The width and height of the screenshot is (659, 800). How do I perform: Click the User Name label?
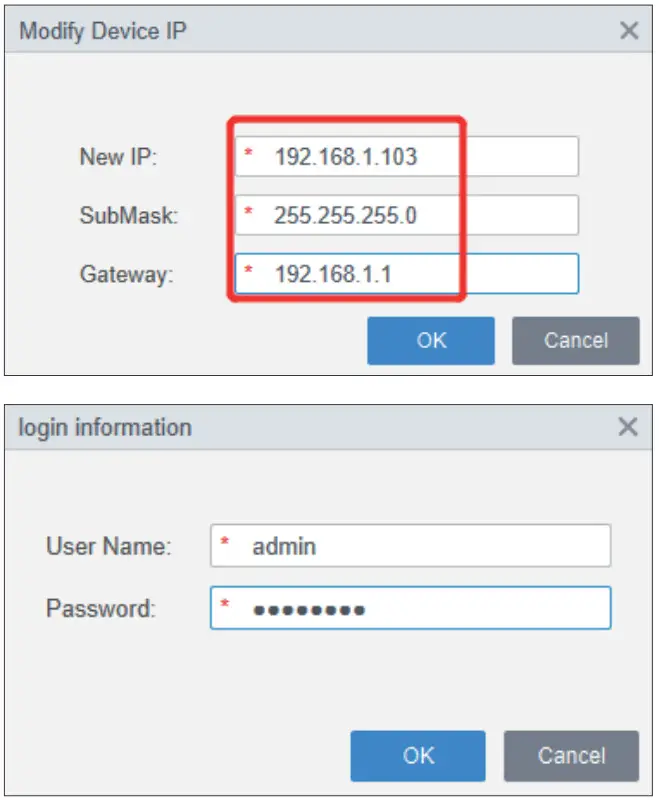[x=109, y=547]
